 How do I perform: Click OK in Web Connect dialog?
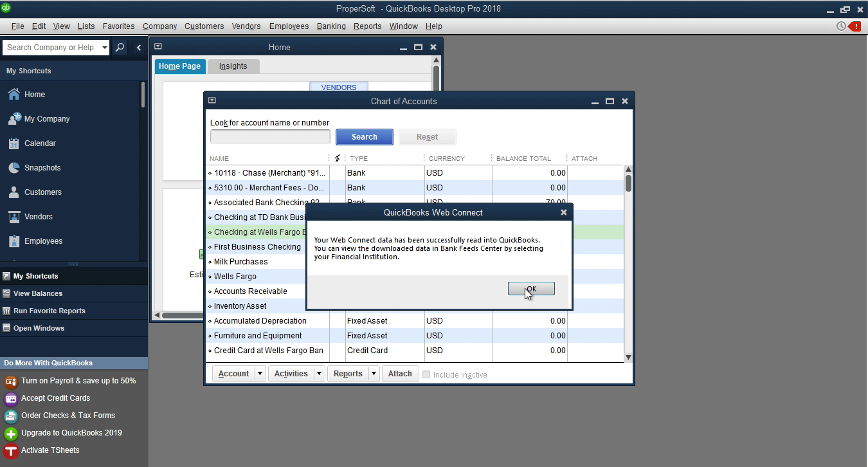531,289
